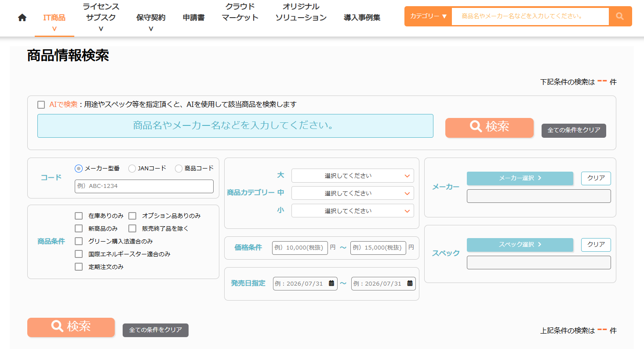Viewport: 644px width, 349px height.
Task: Click the selected スペック display field
Action: click(x=539, y=263)
